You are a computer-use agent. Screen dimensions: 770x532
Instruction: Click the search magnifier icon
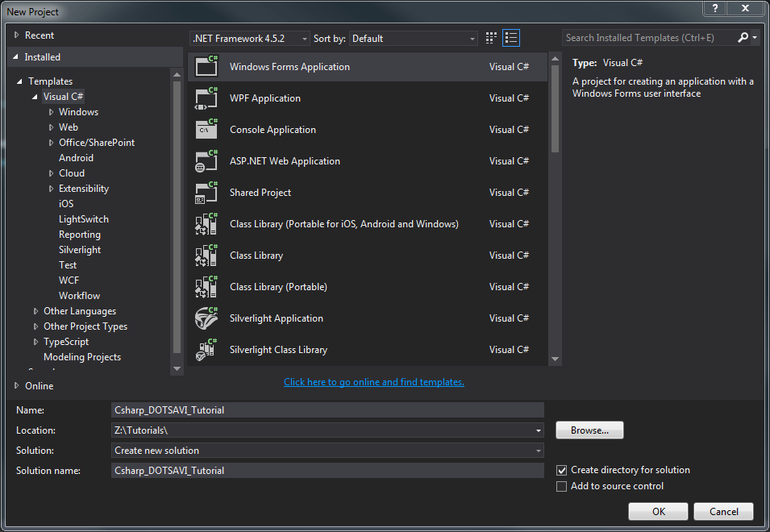743,37
